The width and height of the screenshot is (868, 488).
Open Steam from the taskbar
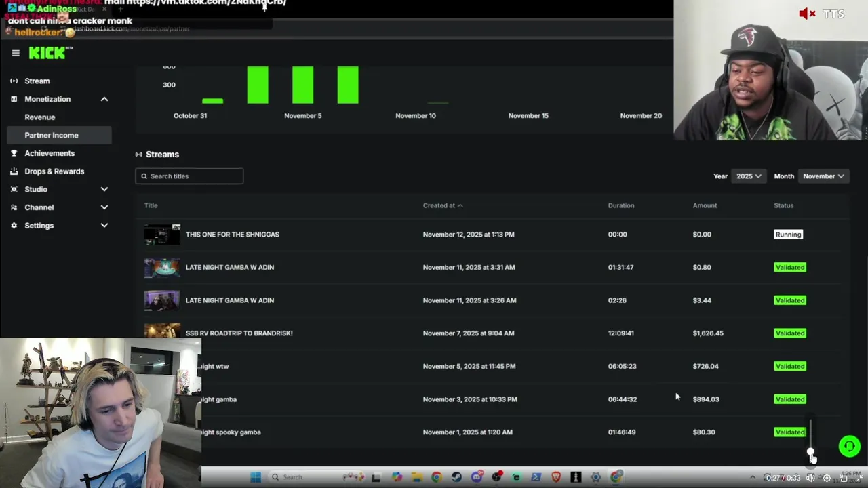click(456, 477)
